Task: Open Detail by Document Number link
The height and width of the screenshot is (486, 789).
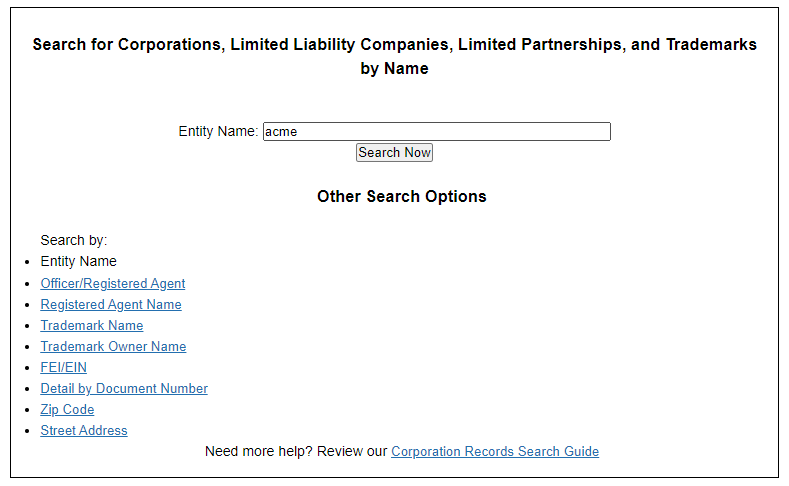Action: tap(124, 388)
